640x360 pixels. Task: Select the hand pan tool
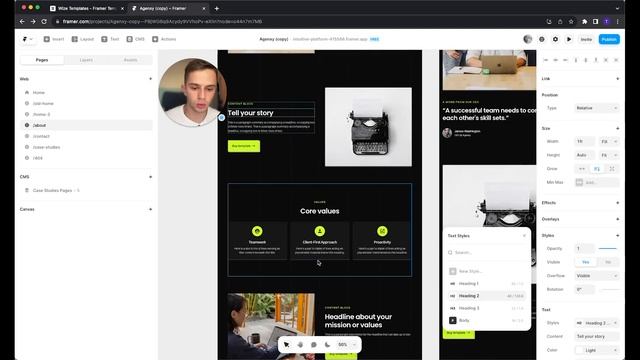(300, 345)
